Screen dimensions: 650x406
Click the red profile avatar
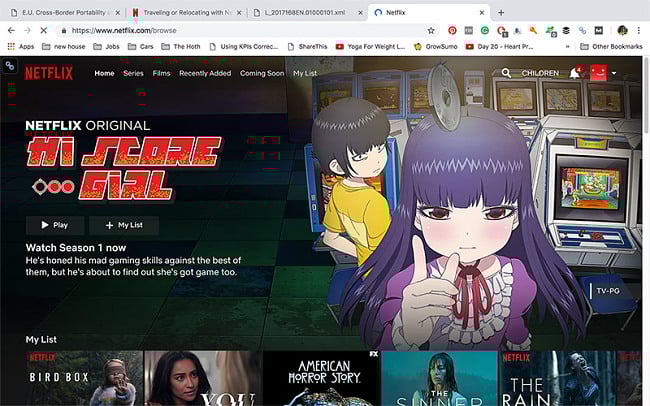pos(599,73)
